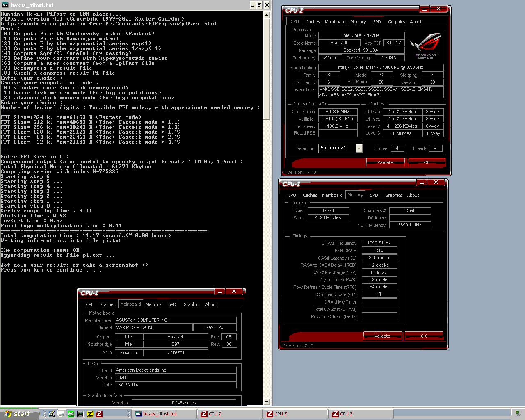Launch the yellow Z quick launch icon
The image size is (525, 420).
[x=90, y=414]
